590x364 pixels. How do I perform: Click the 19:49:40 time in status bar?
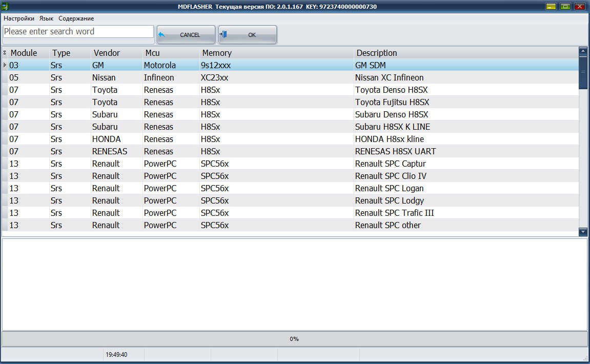pos(116,355)
